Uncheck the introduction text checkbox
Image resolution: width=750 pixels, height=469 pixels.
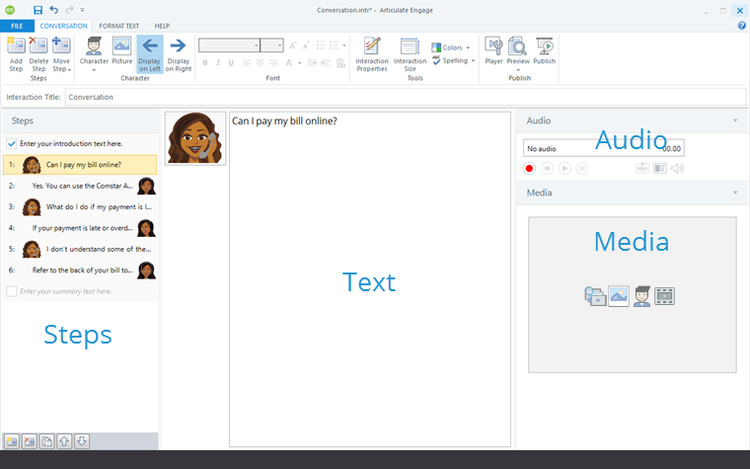(11, 145)
